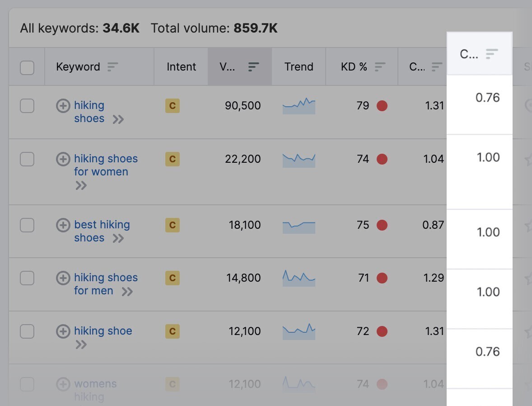This screenshot has width=532, height=406.
Task: Add womens hiking keyword with plus icon
Action: click(x=63, y=384)
